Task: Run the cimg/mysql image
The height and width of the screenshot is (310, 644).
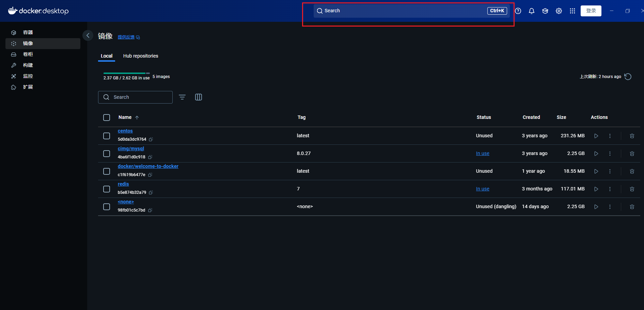Action: tap(596, 154)
